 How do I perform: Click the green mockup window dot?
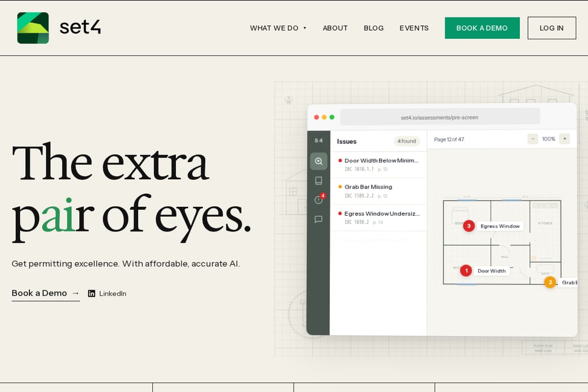(x=332, y=118)
